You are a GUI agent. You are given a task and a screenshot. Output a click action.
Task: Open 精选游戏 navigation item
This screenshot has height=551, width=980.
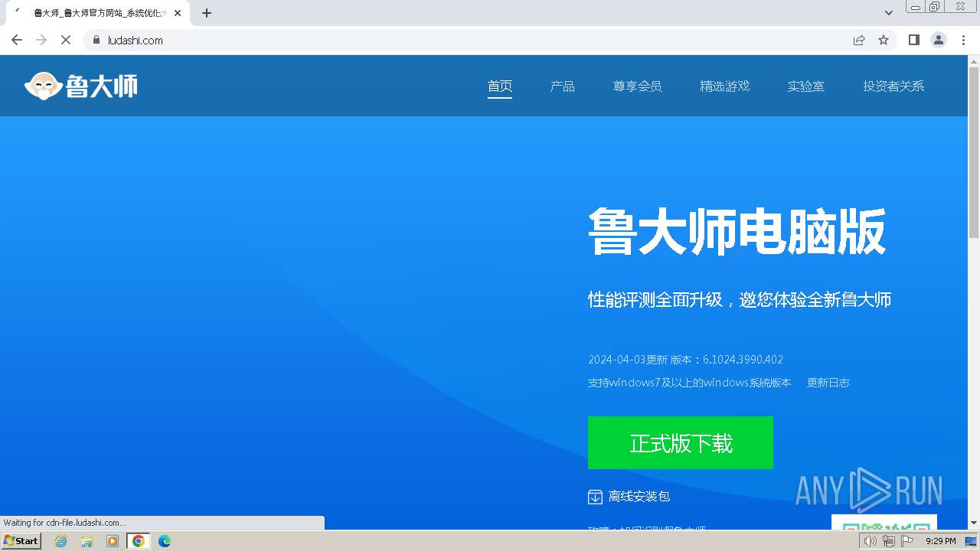point(725,86)
